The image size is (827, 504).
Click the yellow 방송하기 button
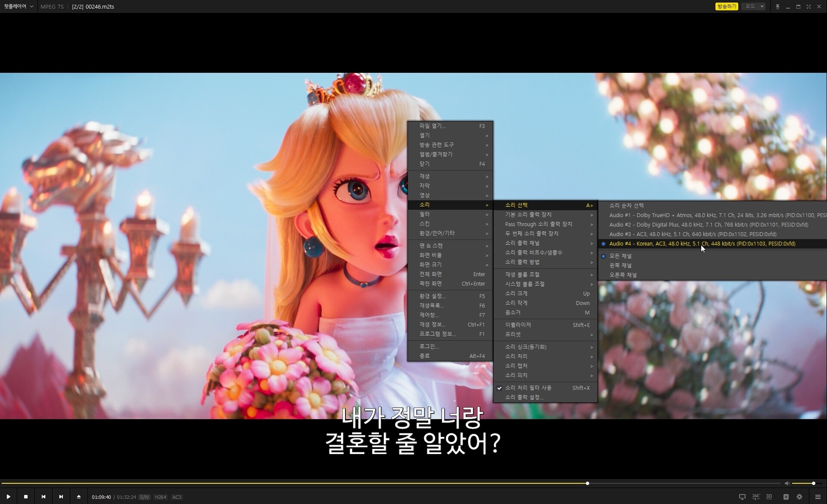coord(726,6)
